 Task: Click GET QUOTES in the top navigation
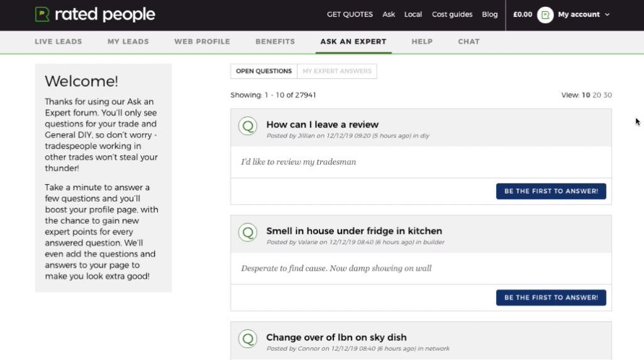pos(350,14)
